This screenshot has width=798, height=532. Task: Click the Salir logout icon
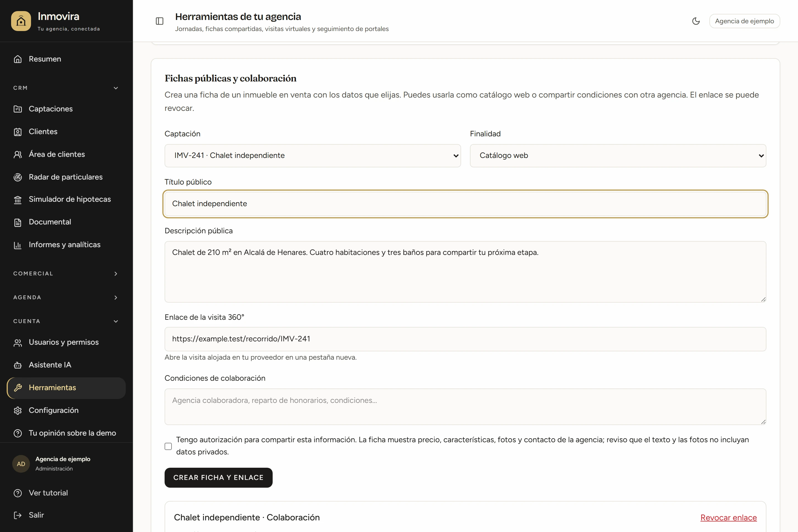18,515
